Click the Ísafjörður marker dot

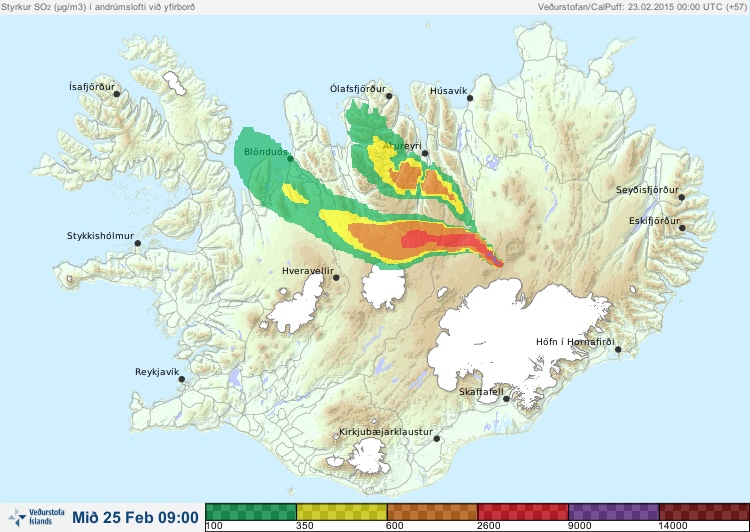tap(116, 94)
